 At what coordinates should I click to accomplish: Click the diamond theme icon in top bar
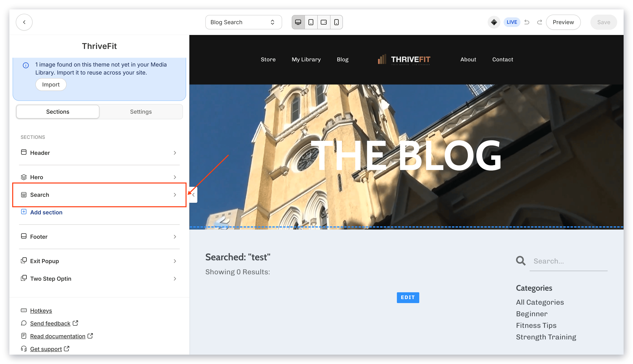(494, 22)
